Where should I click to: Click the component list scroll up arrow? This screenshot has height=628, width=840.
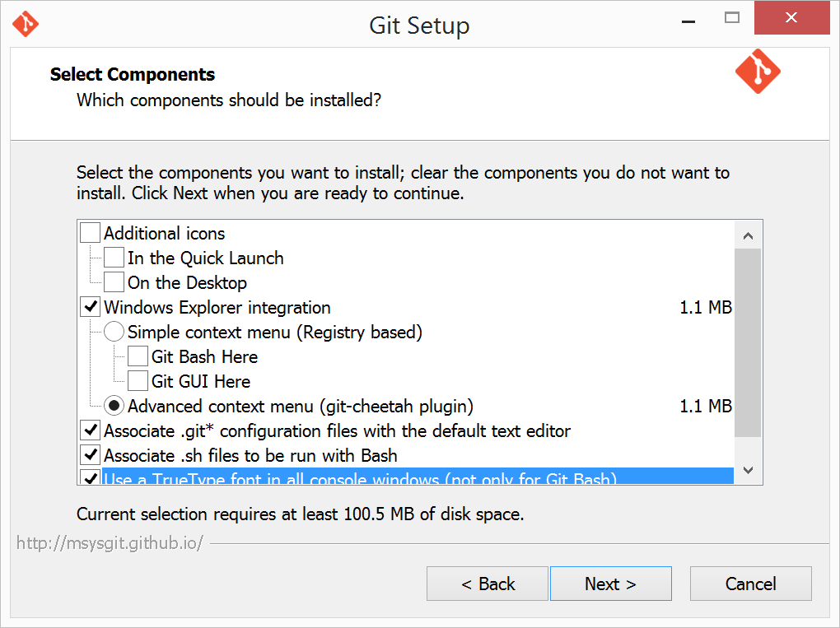(x=749, y=235)
